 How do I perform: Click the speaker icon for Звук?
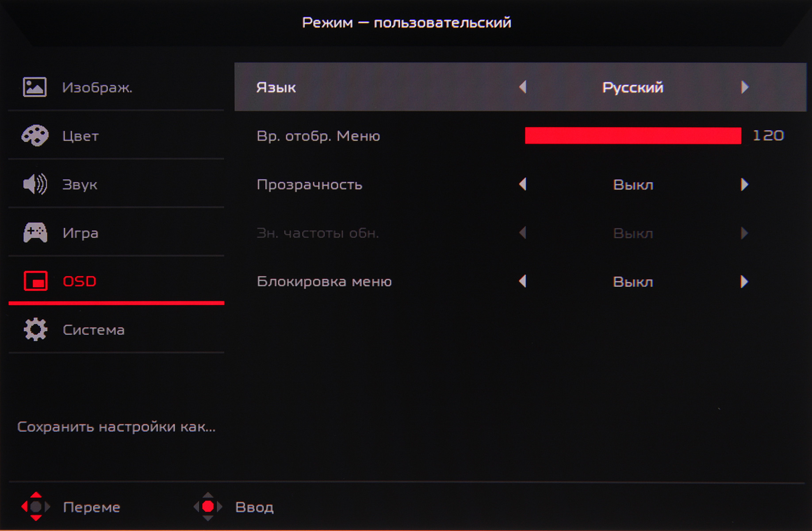35,184
